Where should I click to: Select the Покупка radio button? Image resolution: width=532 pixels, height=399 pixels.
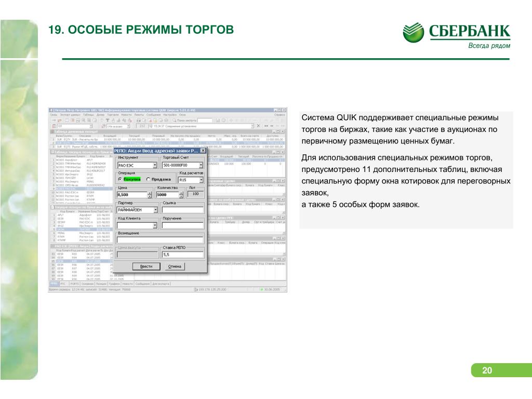pos(120,179)
